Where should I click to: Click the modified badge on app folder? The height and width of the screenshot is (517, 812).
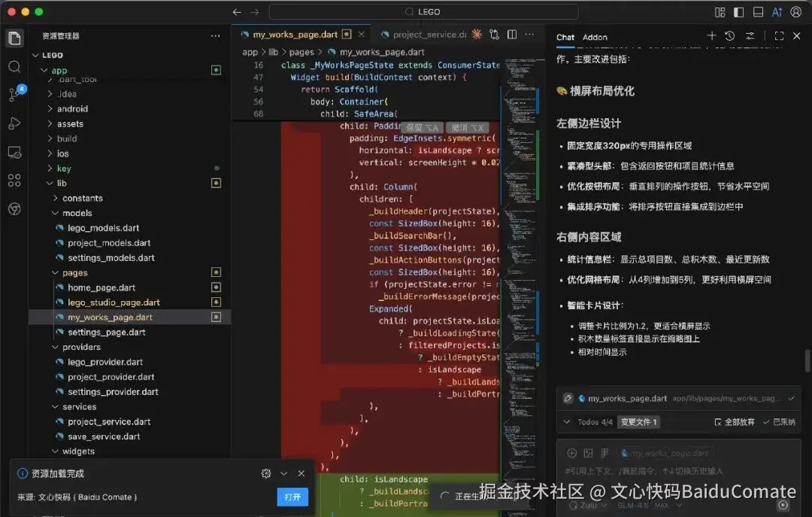pos(217,70)
